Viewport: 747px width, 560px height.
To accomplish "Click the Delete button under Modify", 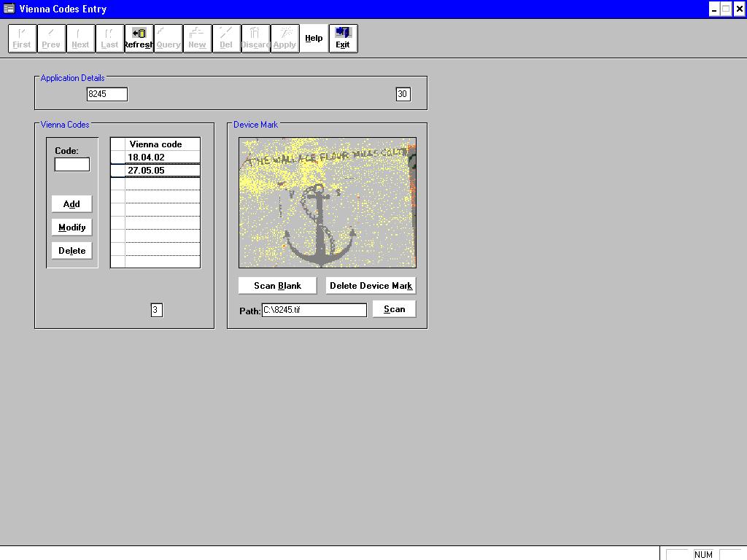I will [71, 251].
